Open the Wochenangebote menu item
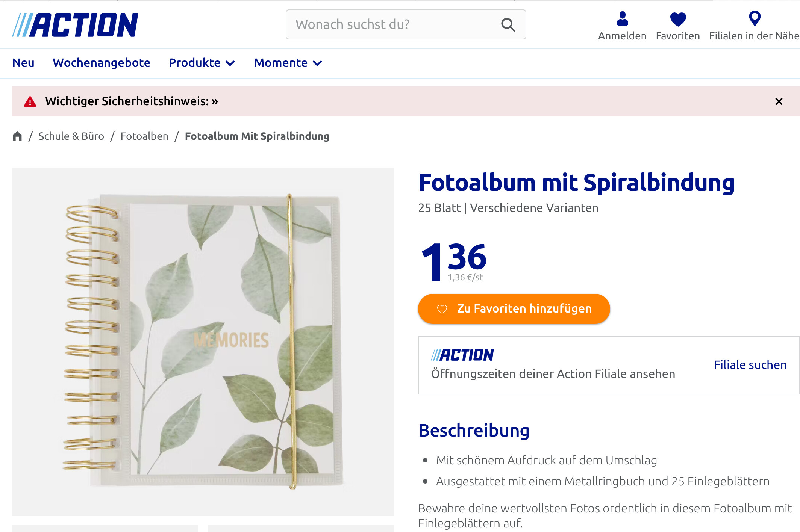Image resolution: width=800 pixels, height=532 pixels. [102, 63]
